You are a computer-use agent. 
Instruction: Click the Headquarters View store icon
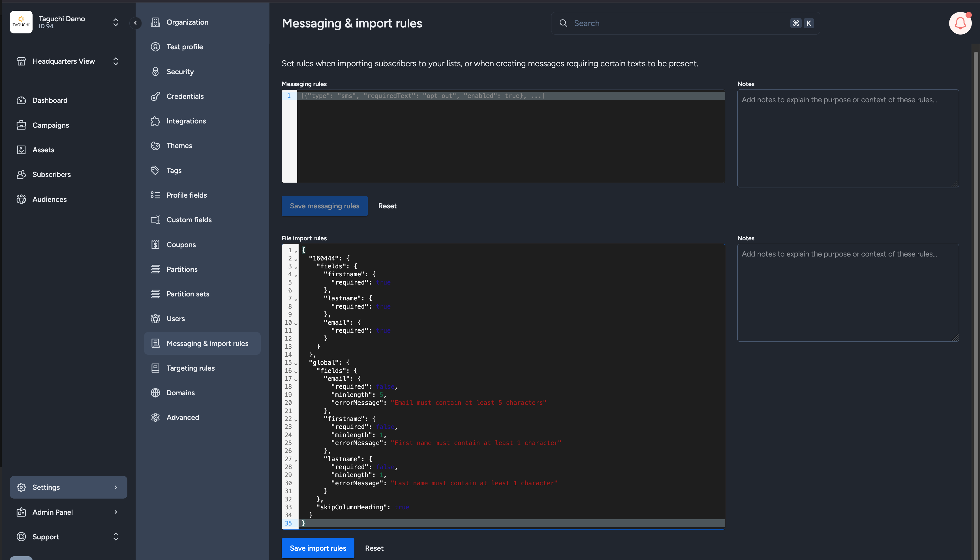(x=21, y=61)
